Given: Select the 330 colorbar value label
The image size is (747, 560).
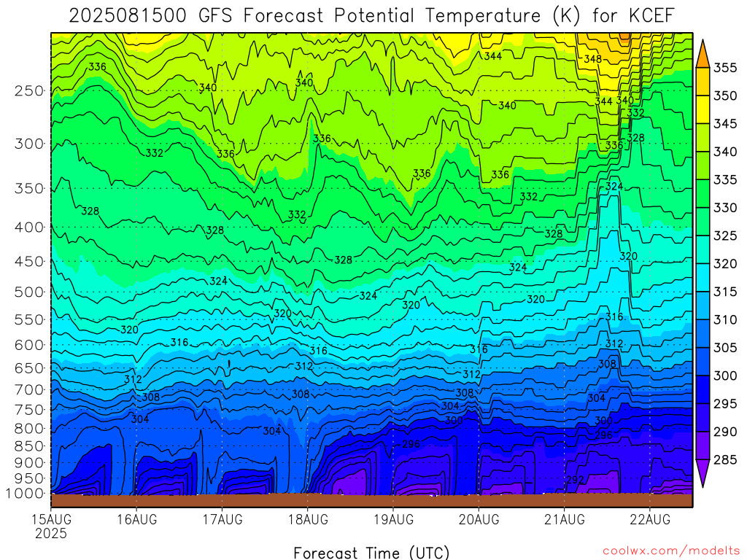Looking at the screenshot, I should tap(725, 208).
